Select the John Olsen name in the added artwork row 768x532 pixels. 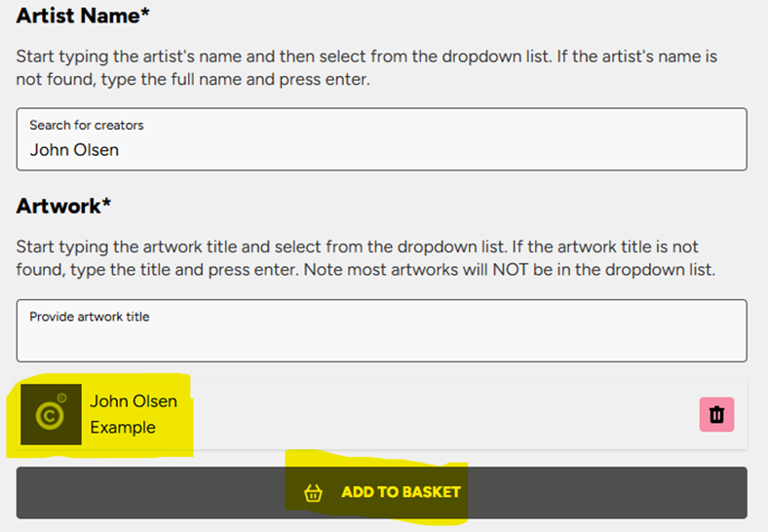[134, 401]
